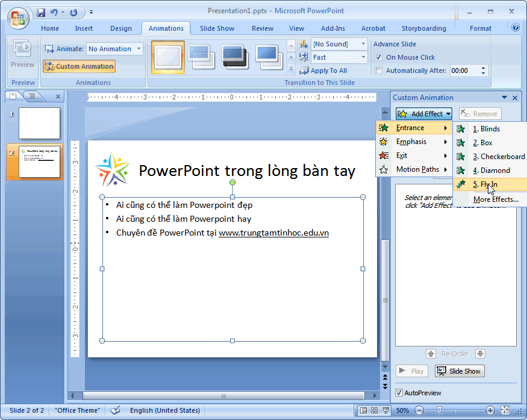527x420 pixels.
Task: Fit slide to current window
Action: click(505, 410)
